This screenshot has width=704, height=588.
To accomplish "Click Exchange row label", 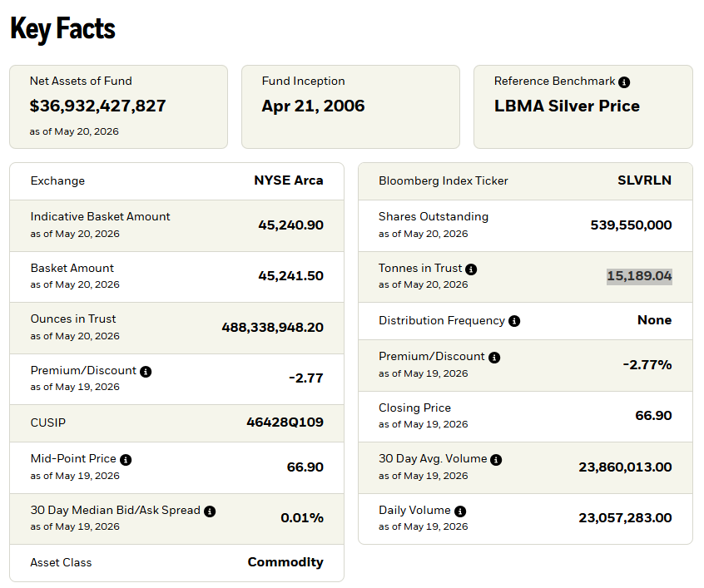I will pos(57,180).
